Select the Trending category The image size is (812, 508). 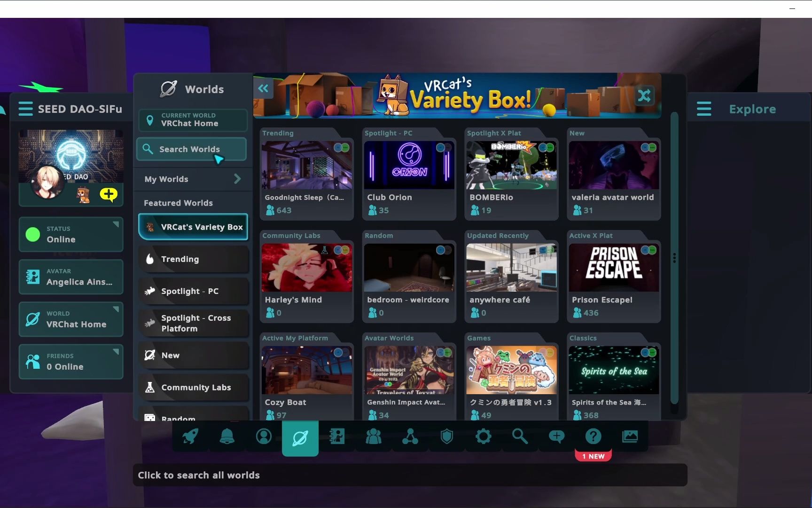click(x=193, y=259)
